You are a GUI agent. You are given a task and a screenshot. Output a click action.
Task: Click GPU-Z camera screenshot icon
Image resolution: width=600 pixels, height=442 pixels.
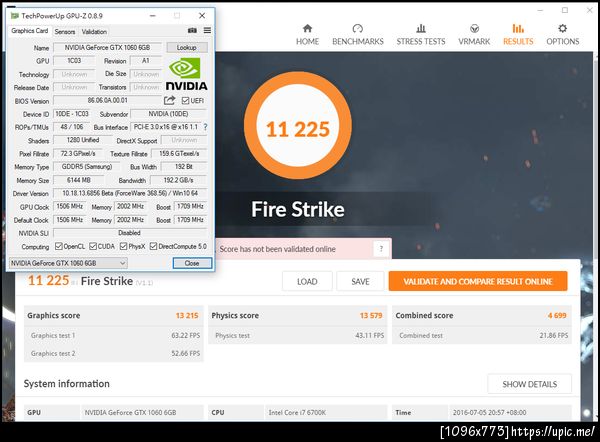192,30
